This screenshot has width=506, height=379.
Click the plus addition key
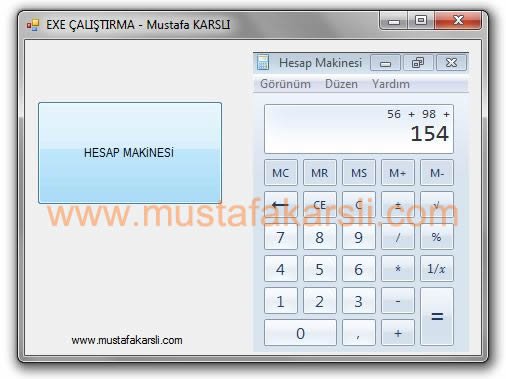click(x=398, y=333)
